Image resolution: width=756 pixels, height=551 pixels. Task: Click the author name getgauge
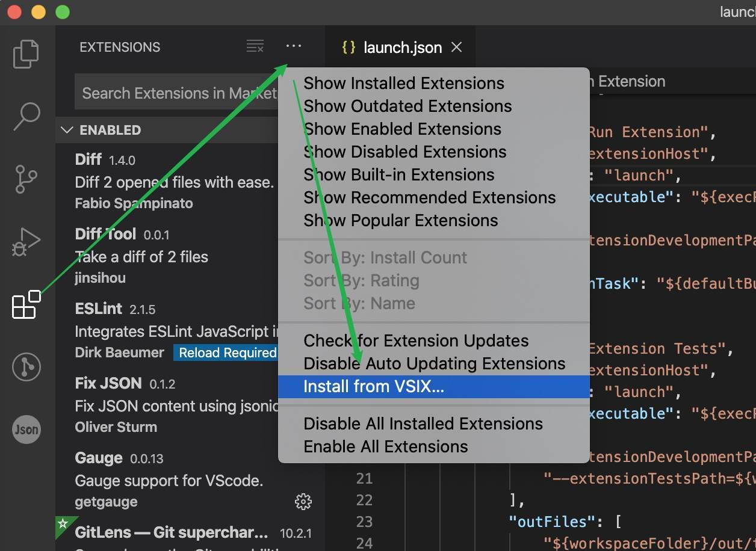coord(106,502)
